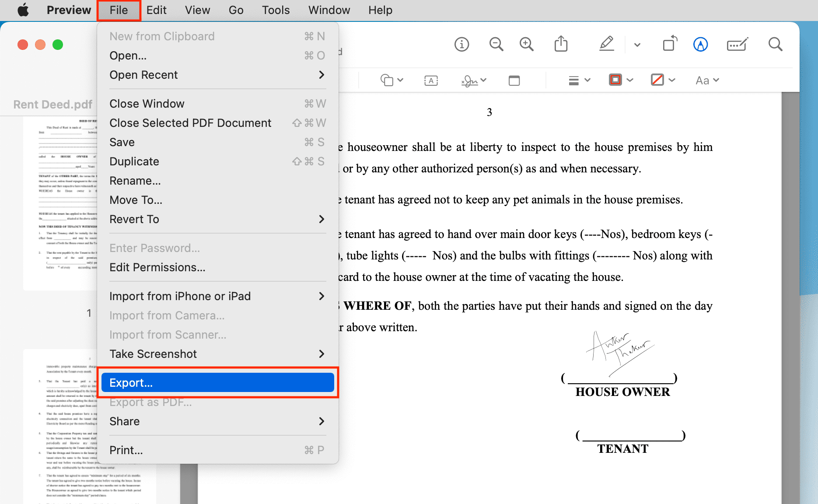
Task: Open the Apple menu
Action: point(23,10)
